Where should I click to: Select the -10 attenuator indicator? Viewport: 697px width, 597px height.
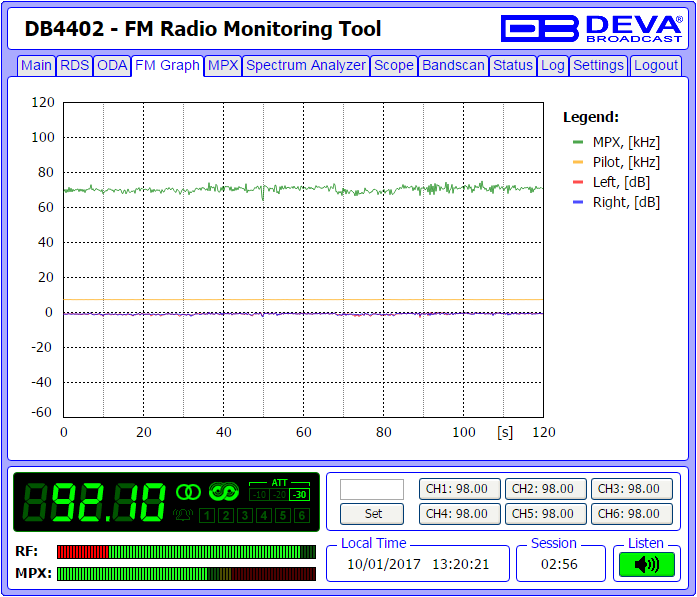point(259,494)
